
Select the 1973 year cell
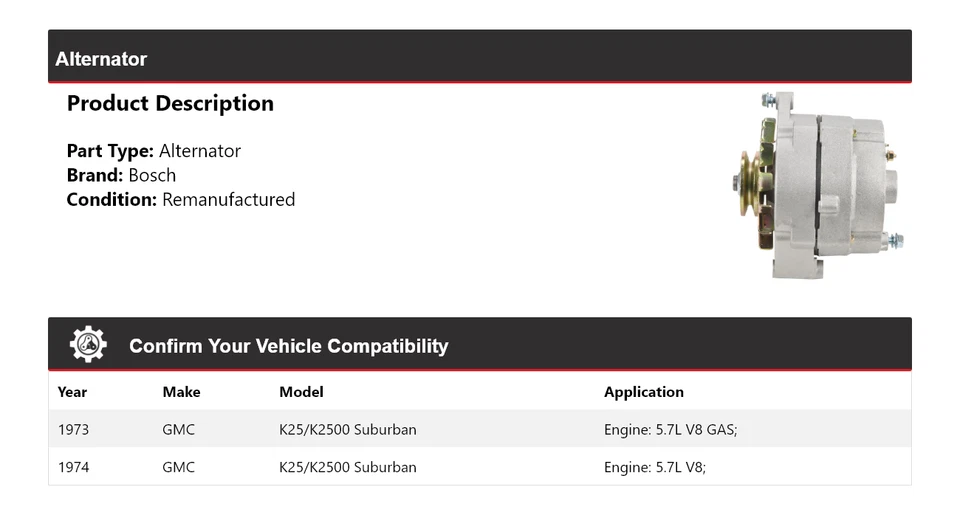tap(73, 430)
